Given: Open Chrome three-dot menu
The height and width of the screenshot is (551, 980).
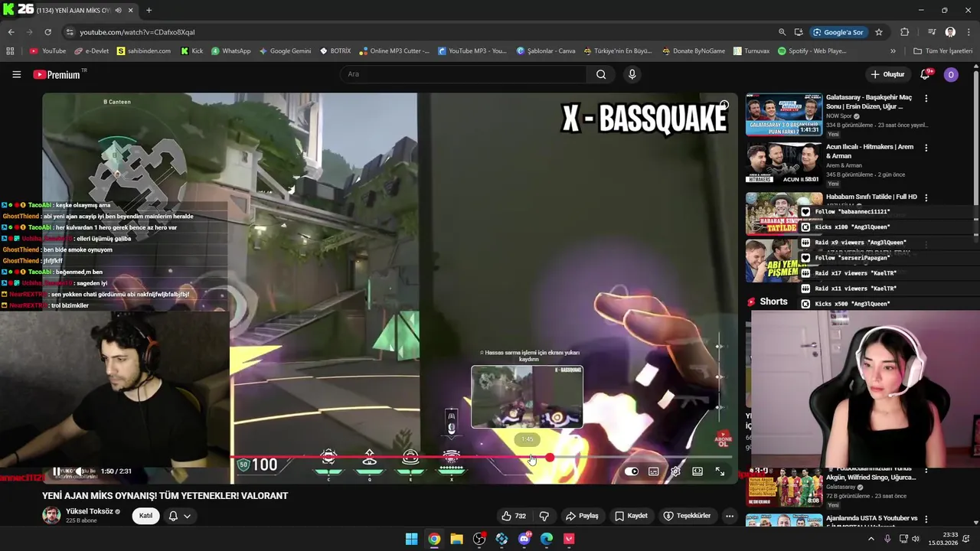Looking at the screenshot, I should coord(968,32).
